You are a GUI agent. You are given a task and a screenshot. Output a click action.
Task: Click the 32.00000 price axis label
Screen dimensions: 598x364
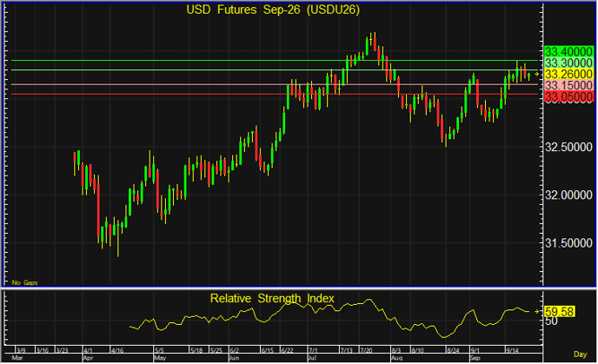point(568,195)
